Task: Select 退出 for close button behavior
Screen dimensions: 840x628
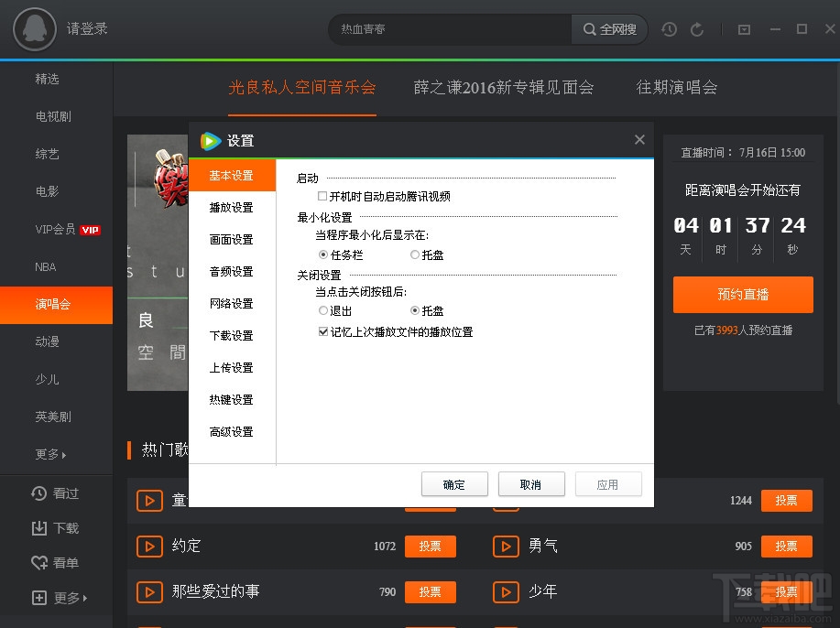Action: tap(322, 310)
